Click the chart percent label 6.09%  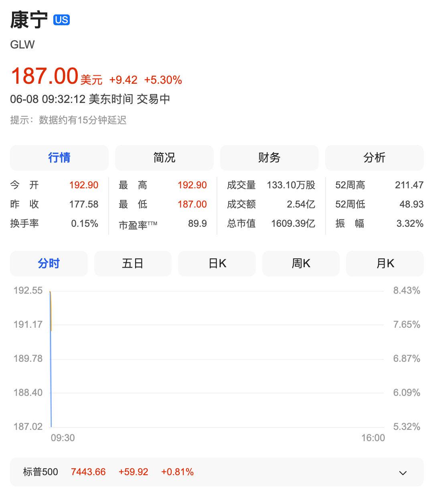tap(407, 393)
